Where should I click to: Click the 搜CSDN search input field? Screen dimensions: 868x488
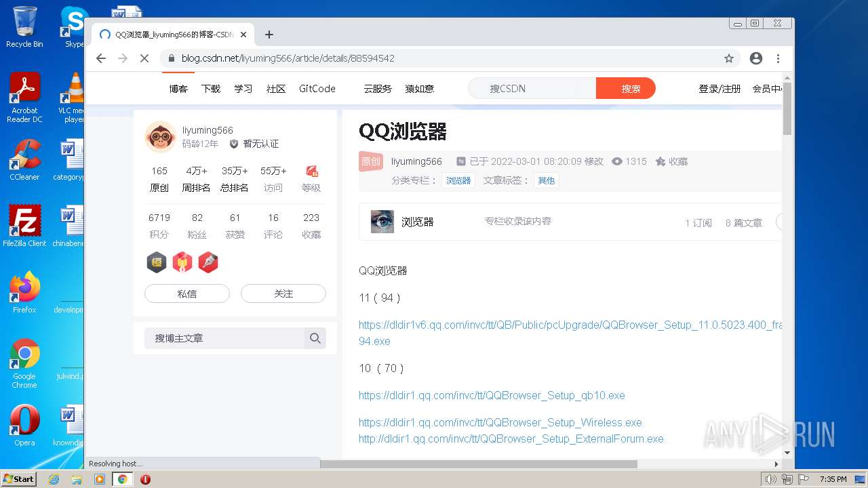[x=532, y=89]
